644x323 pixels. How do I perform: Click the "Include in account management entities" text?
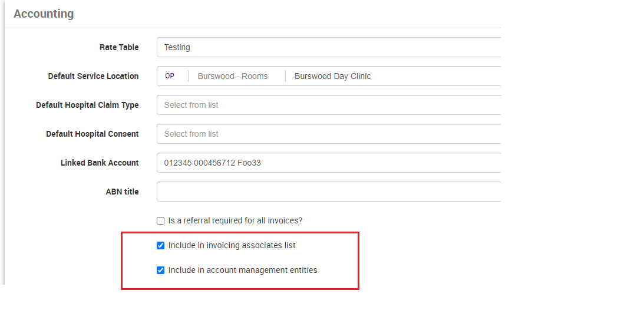[x=243, y=270]
